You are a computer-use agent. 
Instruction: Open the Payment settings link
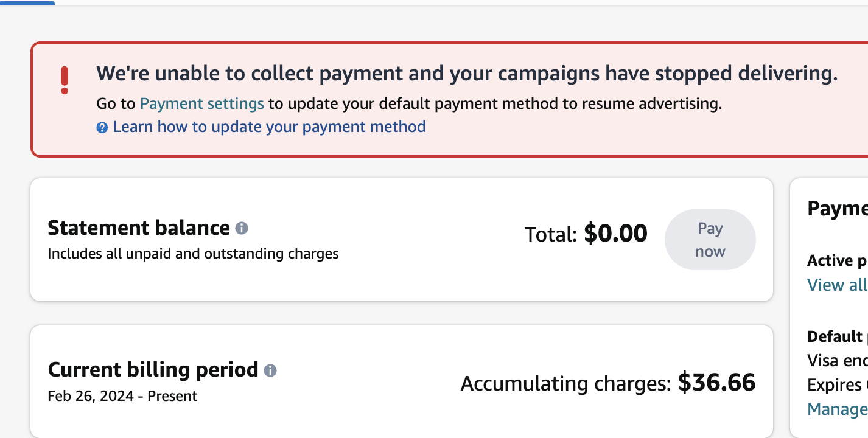tap(202, 103)
